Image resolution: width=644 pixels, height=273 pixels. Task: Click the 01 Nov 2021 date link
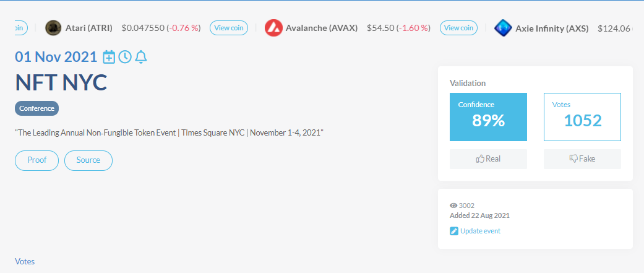coord(56,57)
